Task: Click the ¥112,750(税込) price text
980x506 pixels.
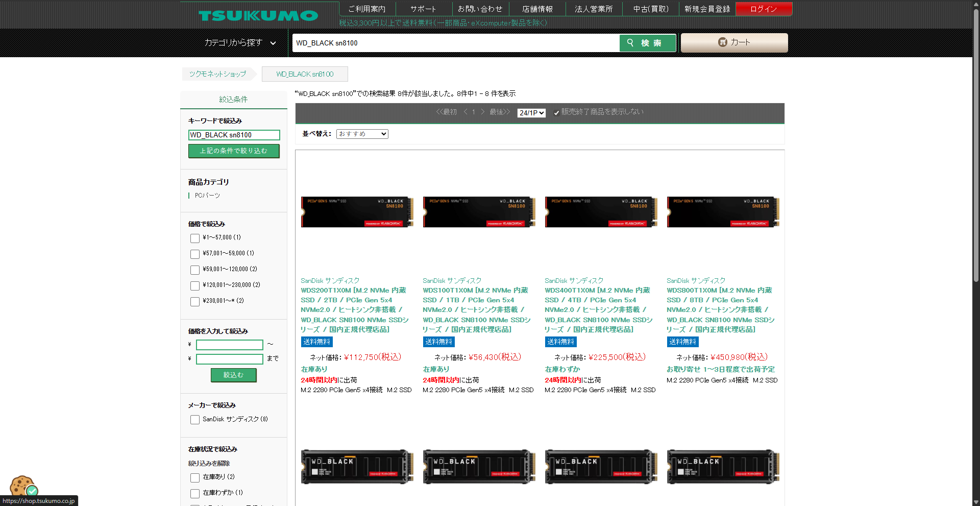Action: pyautogui.click(x=373, y=357)
